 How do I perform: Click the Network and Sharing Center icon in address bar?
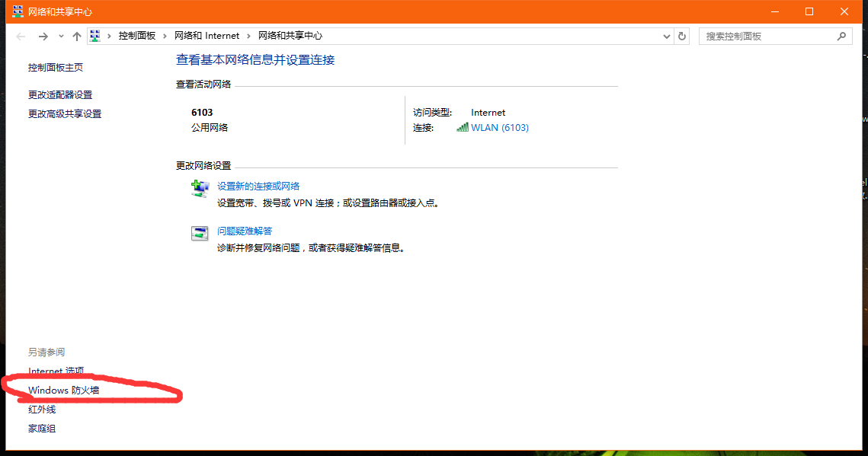point(94,35)
